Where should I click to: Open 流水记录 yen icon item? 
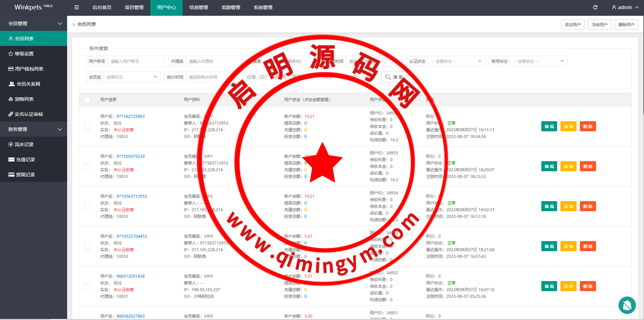pos(21,144)
